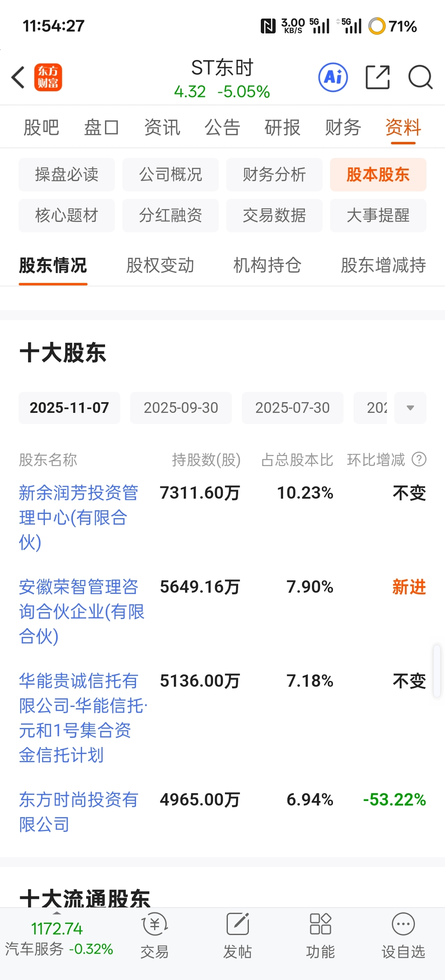
Task: Select the 股本股东 section
Action: (378, 174)
